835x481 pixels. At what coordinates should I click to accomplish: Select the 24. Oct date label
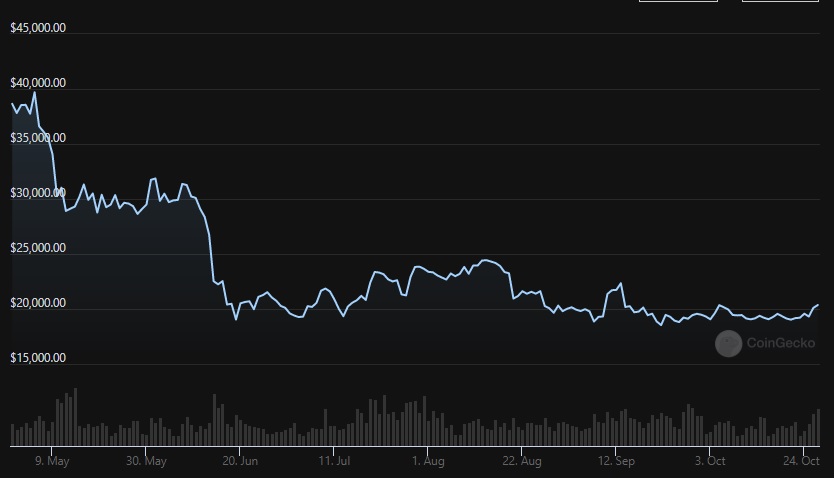801,461
